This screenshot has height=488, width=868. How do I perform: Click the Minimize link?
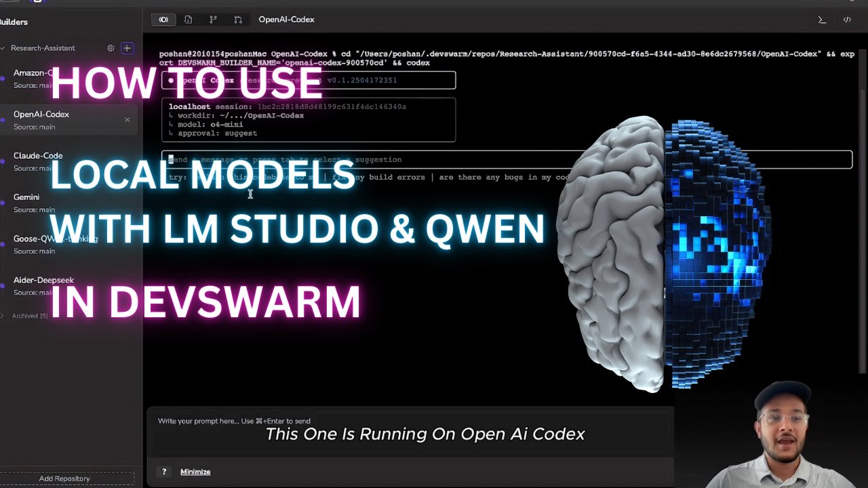click(x=195, y=472)
